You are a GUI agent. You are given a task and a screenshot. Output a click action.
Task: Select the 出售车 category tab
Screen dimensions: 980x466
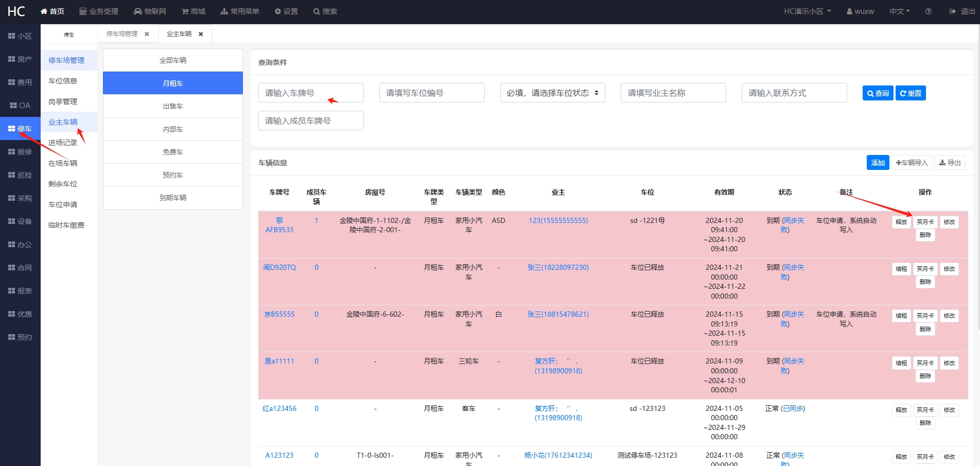(173, 106)
